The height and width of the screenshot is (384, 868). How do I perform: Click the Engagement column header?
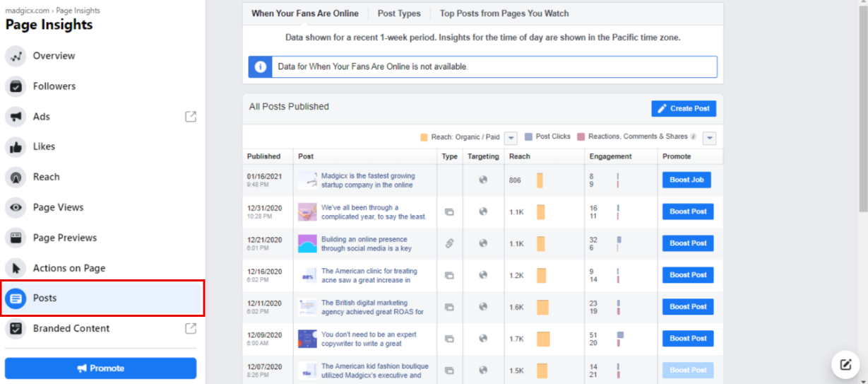(x=610, y=156)
